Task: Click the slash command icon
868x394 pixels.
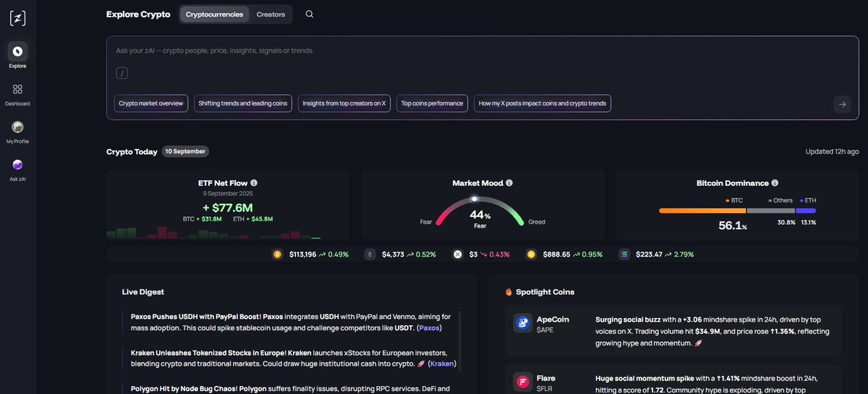Action: [x=123, y=73]
